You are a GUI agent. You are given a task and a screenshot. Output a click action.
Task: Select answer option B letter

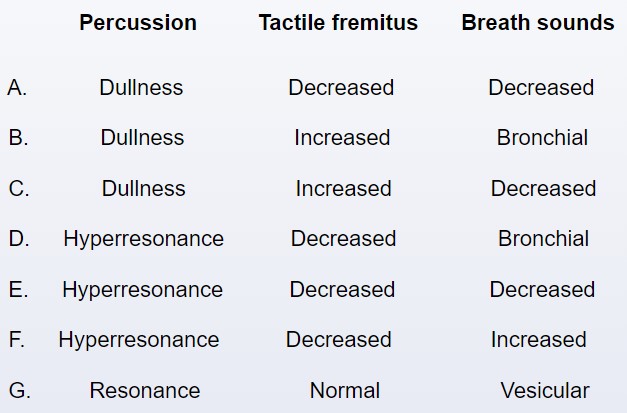coord(18,138)
